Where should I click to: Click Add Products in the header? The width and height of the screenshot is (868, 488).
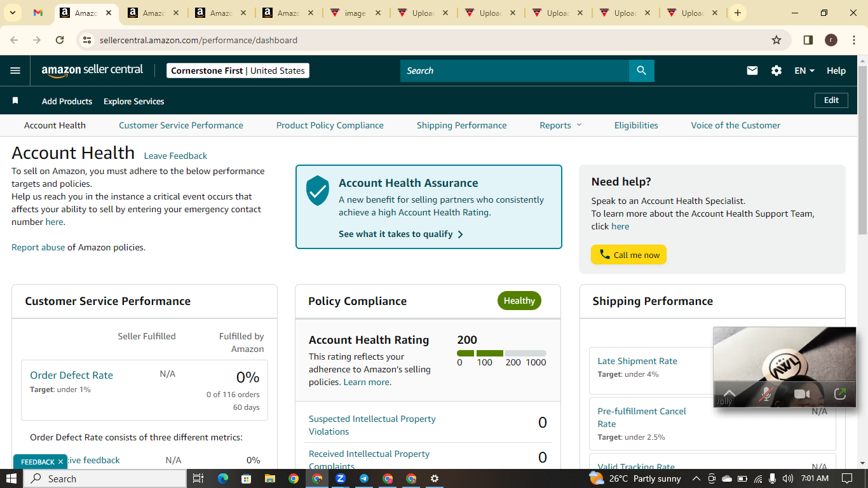pyautogui.click(x=67, y=101)
